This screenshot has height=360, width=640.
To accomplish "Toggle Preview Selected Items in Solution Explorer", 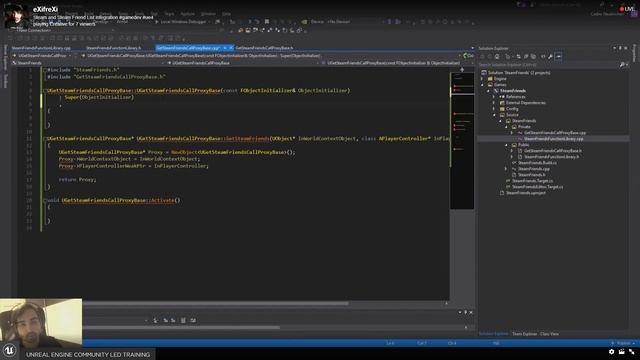I will pyautogui.click(x=558, y=56).
